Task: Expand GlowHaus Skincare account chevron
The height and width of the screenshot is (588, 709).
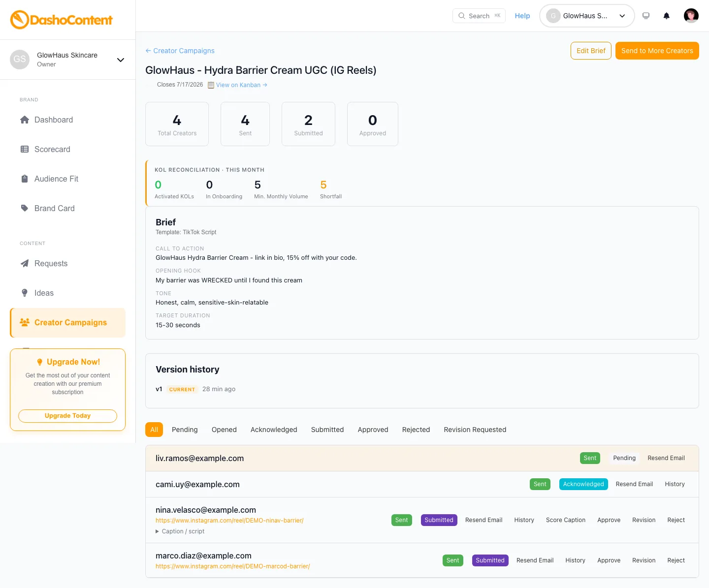Action: tap(121, 60)
